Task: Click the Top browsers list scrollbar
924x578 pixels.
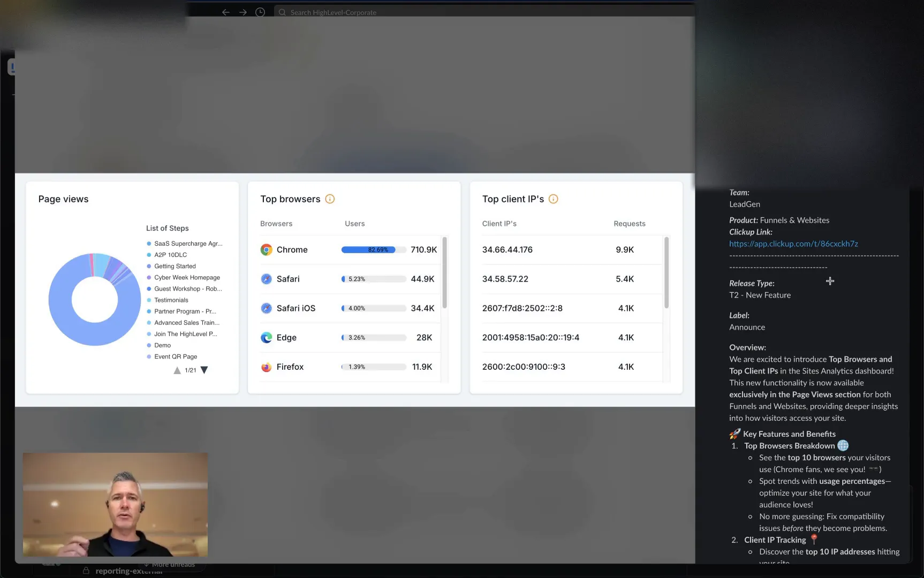Action: pyautogui.click(x=444, y=273)
